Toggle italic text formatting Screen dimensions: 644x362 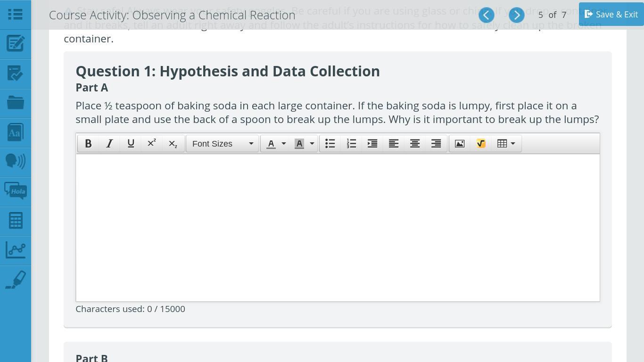(109, 144)
